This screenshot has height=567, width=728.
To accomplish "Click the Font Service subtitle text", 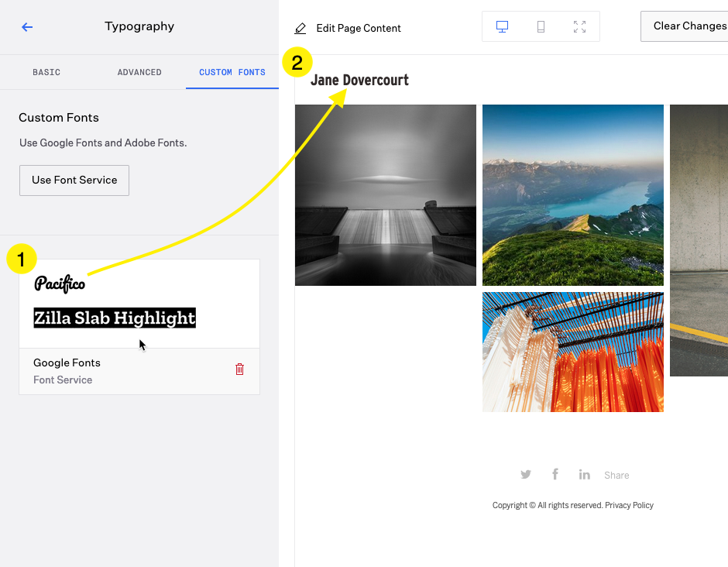I will pos(63,380).
